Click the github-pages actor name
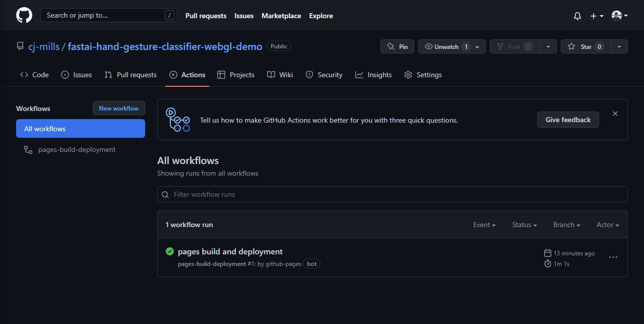This screenshot has width=644, height=324. coord(283,264)
